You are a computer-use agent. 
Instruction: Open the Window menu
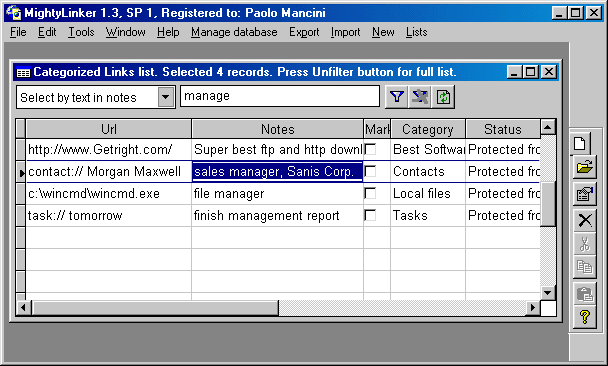pyautogui.click(x=126, y=32)
